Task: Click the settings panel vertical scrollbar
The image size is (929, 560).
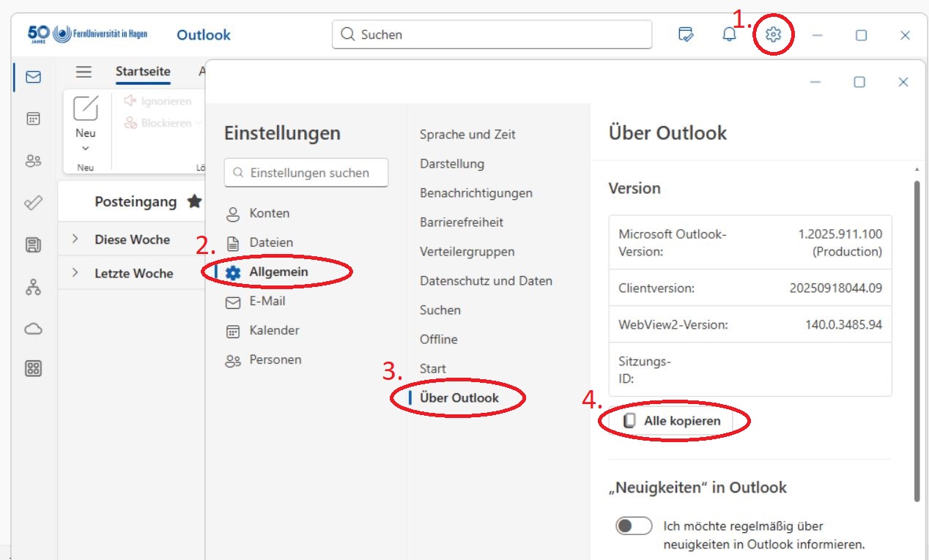Action: pos(916,337)
